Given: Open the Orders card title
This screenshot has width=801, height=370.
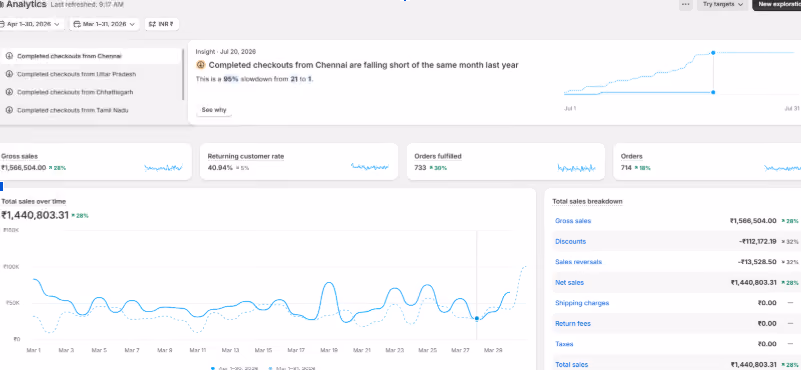Looking at the screenshot, I should click(631, 156).
